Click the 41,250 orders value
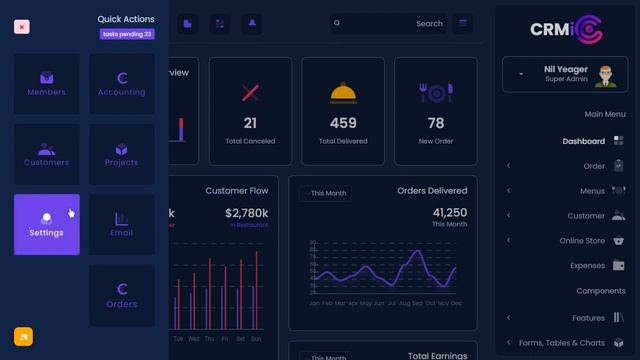This screenshot has height=360, width=640. pos(450,213)
